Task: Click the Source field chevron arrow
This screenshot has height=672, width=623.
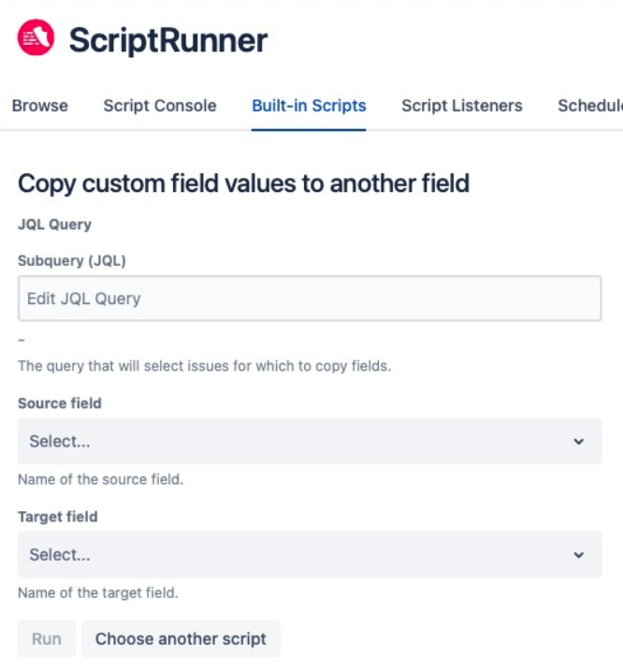Action: click(x=578, y=442)
